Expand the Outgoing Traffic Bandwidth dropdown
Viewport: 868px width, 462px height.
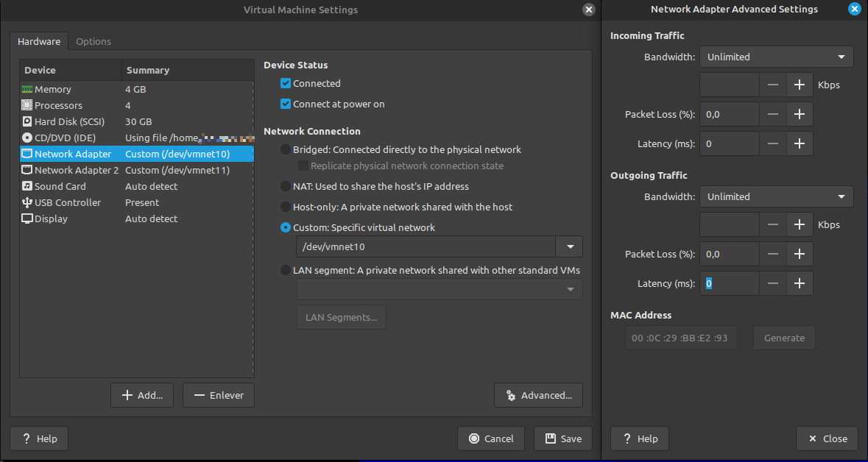pyautogui.click(x=777, y=196)
